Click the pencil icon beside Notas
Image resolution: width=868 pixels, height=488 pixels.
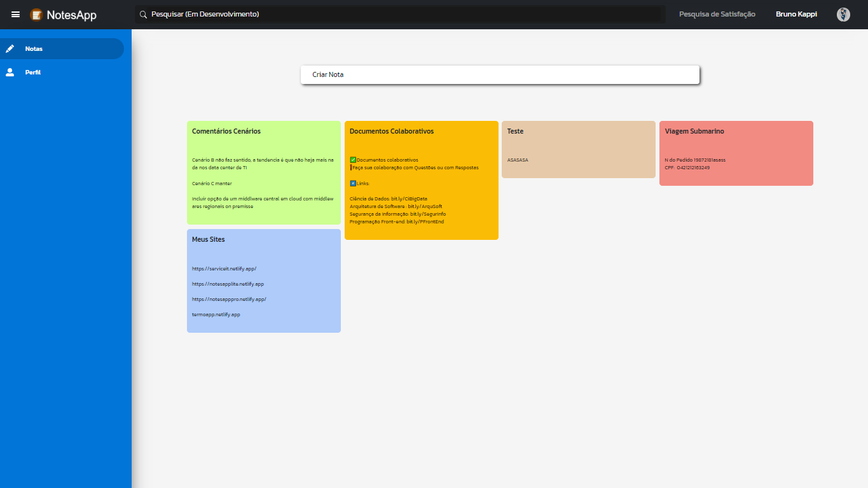tap(10, 48)
